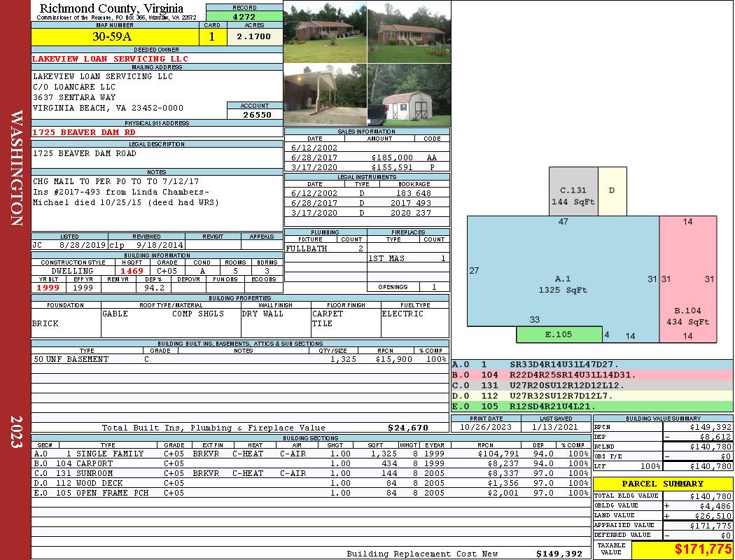The width and height of the screenshot is (735, 560).
Task: Click the account number 26550 box
Action: 255,114
